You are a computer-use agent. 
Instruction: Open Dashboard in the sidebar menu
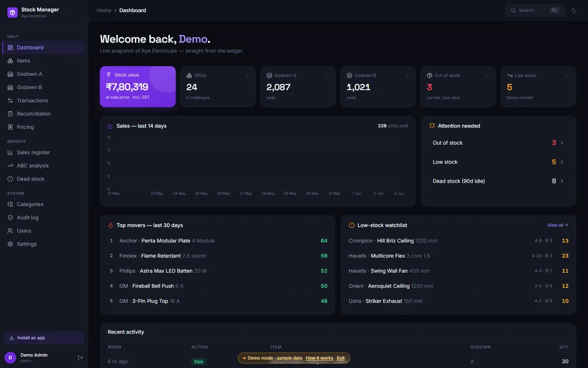[44, 47]
